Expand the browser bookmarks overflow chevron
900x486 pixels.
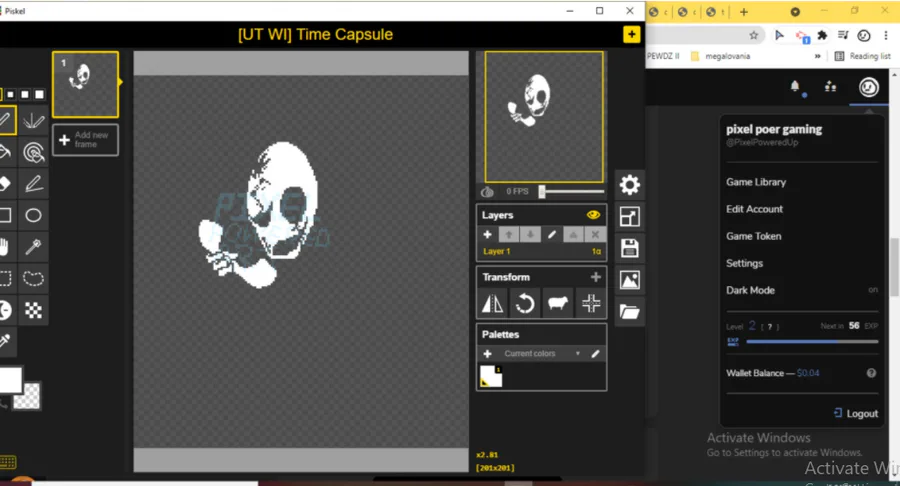coord(817,56)
